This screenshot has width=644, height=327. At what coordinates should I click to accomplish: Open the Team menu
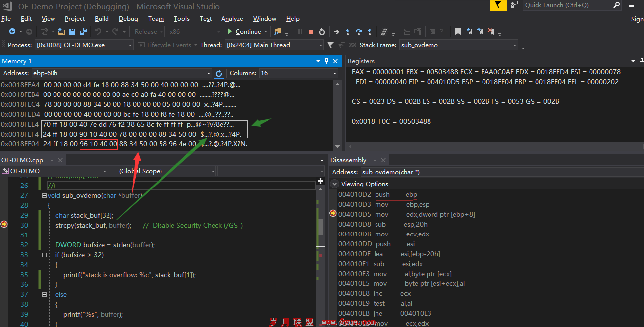[x=156, y=19]
